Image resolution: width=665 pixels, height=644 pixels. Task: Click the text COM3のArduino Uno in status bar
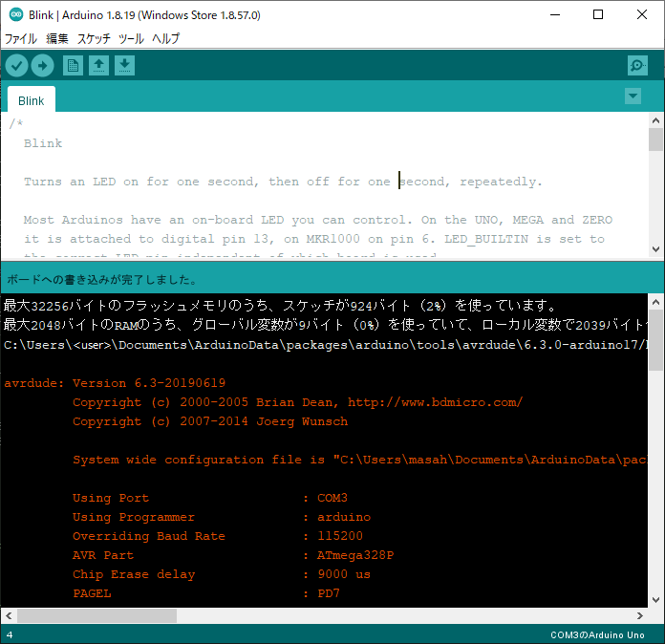point(597,634)
